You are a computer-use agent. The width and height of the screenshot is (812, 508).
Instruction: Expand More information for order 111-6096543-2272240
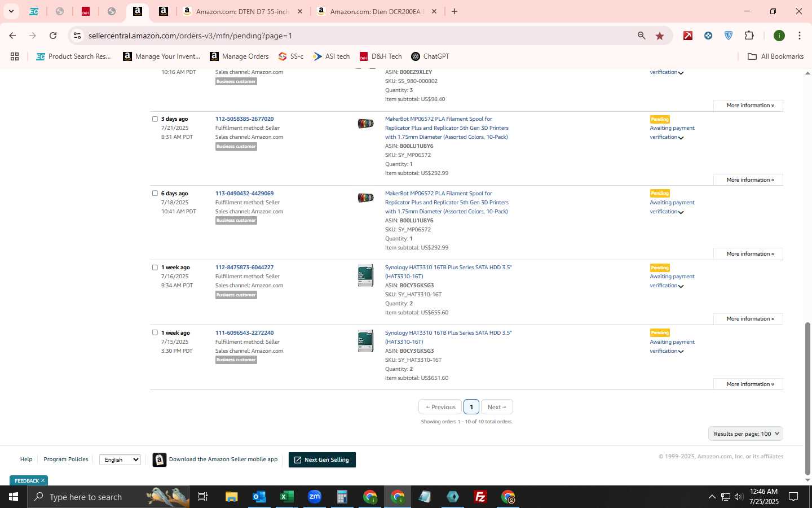click(x=748, y=384)
